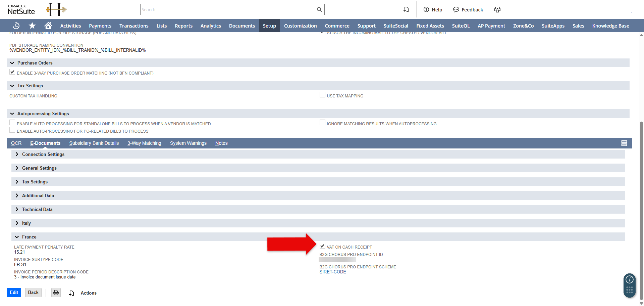644x306 pixels.
Task: Open the SIRET-CODE link
Action: pos(333,272)
